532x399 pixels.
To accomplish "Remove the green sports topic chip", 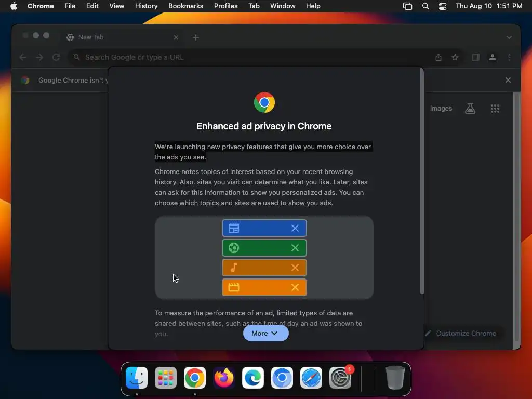I will (295, 248).
